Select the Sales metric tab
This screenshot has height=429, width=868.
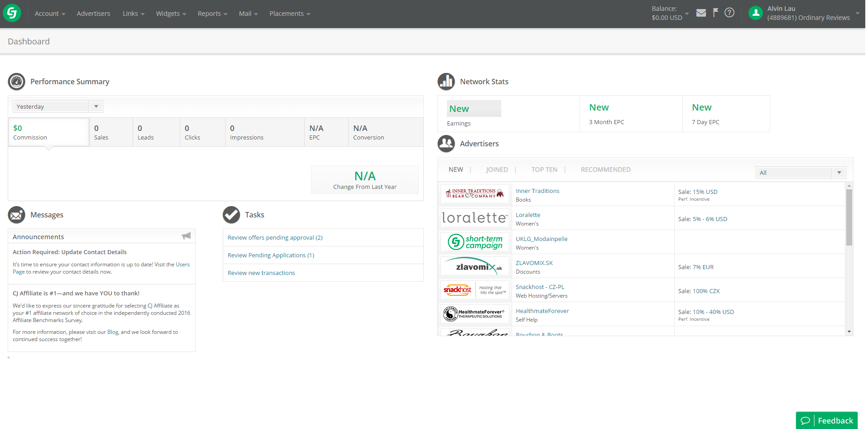[x=111, y=132]
